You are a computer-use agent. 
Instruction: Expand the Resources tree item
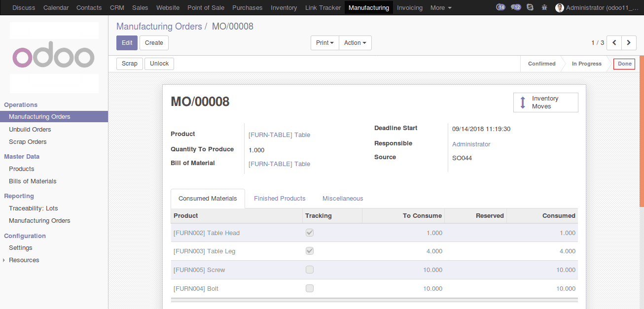click(x=5, y=260)
